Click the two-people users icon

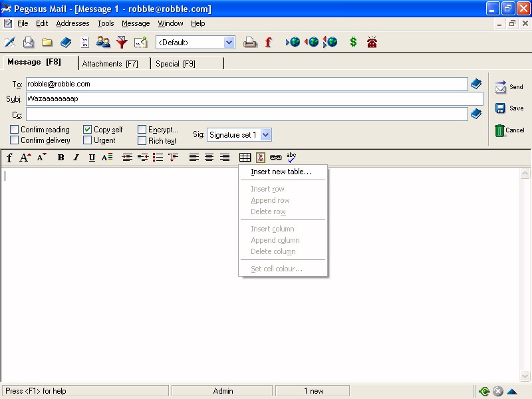(103, 42)
